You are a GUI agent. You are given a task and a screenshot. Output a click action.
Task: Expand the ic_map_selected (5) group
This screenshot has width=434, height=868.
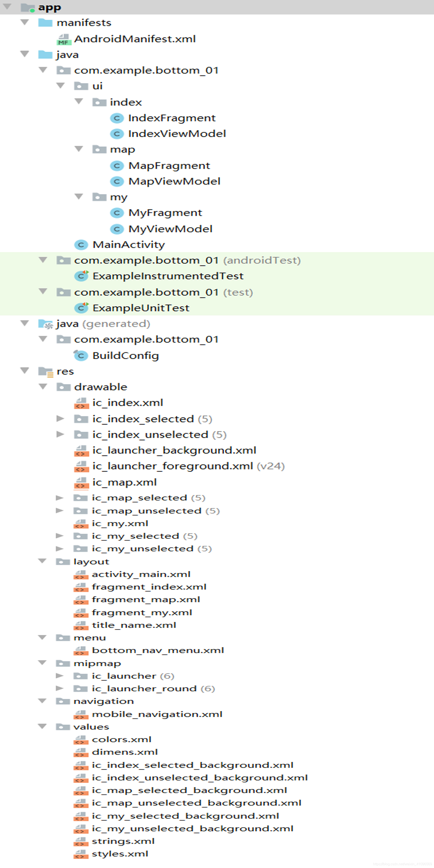click(60, 498)
